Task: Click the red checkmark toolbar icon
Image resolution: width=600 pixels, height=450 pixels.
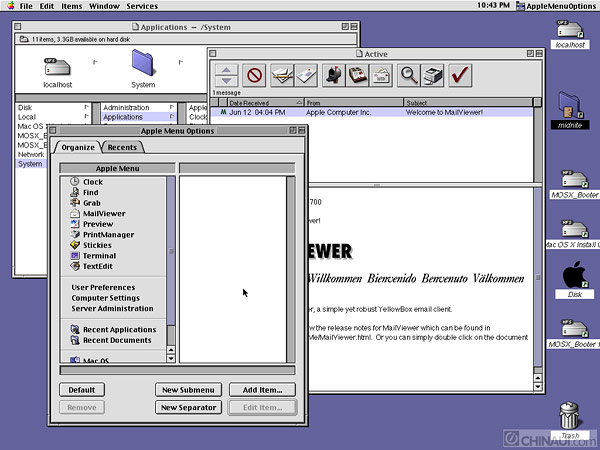Action: [x=460, y=74]
